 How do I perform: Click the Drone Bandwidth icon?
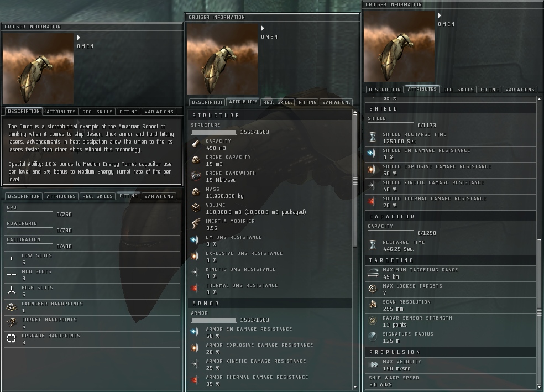tap(196, 176)
